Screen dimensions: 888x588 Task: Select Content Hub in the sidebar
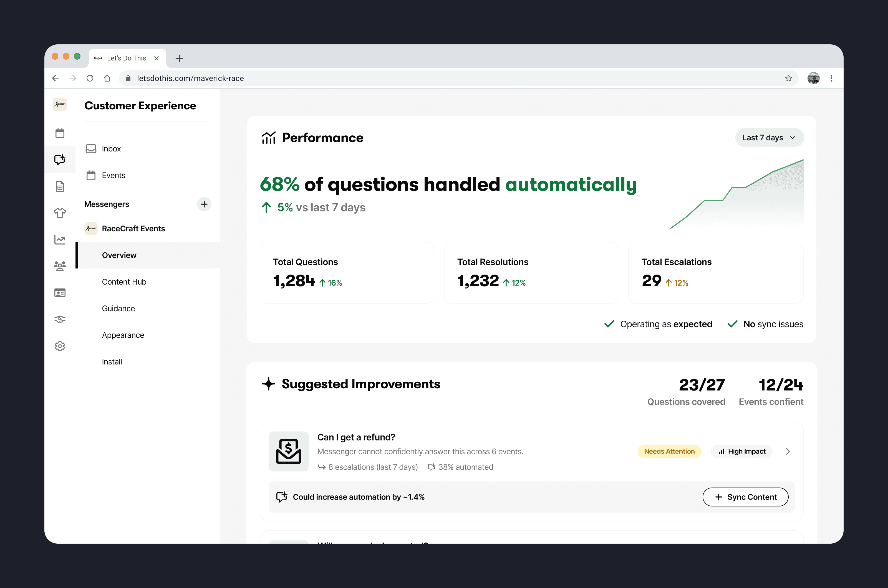click(x=124, y=282)
